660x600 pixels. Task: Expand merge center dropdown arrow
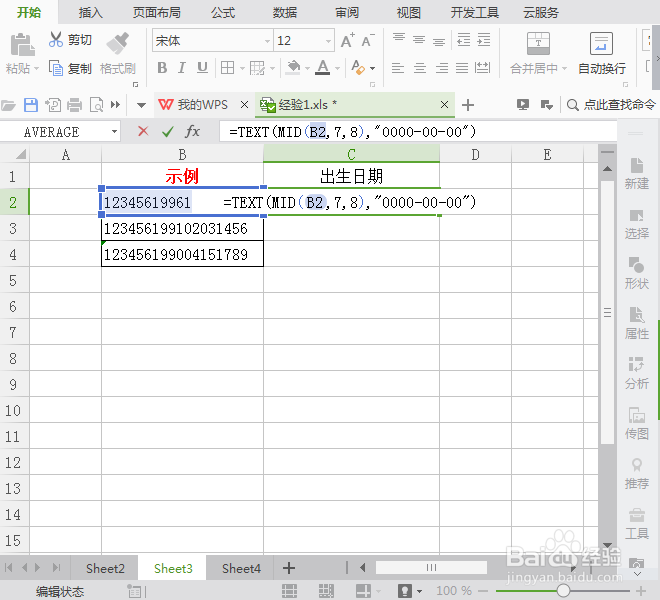(564, 68)
